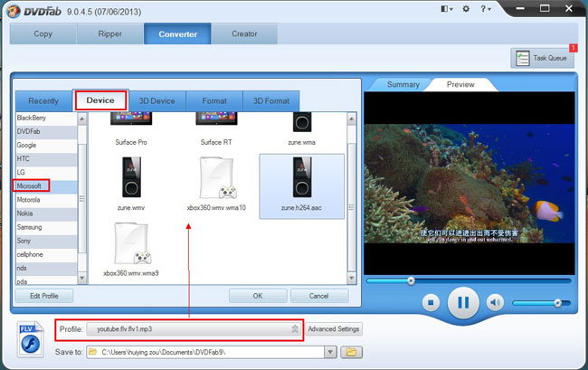
Task: Select BlackBerry in the device list
Action: pos(46,118)
